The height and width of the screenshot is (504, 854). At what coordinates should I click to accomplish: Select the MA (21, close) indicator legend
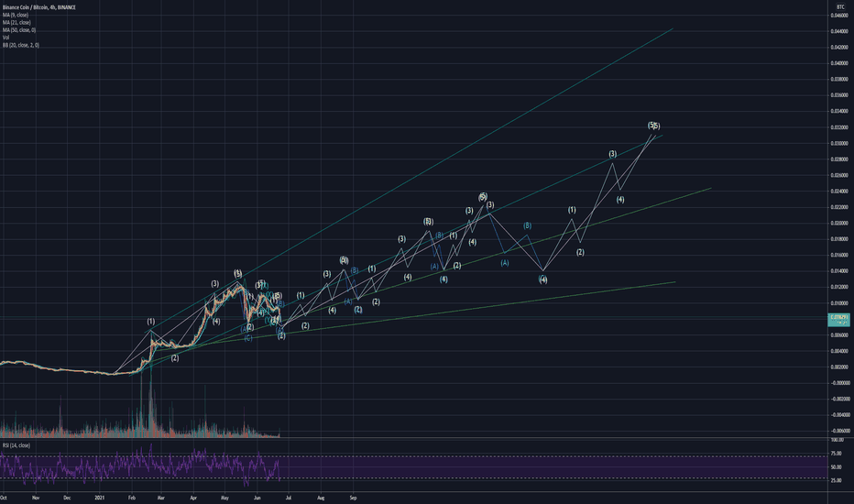coord(16,23)
